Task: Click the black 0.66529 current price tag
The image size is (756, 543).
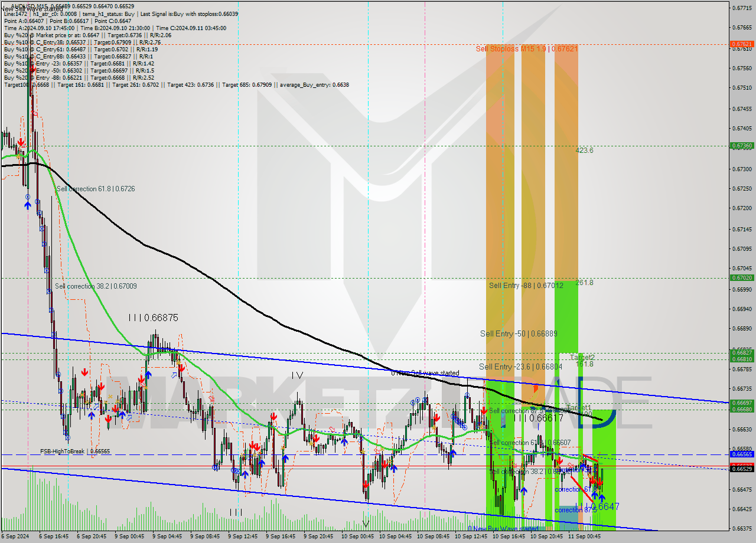Action: 741,468
